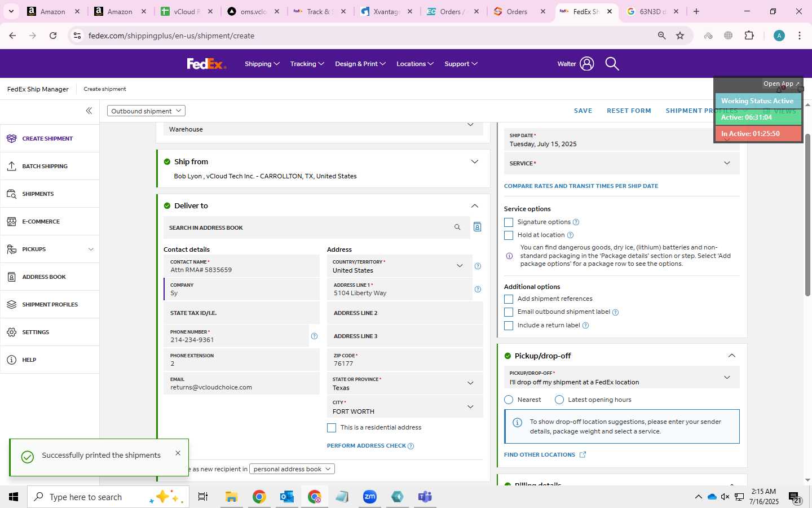Open Batch Shipping in sidebar
The height and width of the screenshot is (508, 812).
pyautogui.click(x=50, y=166)
